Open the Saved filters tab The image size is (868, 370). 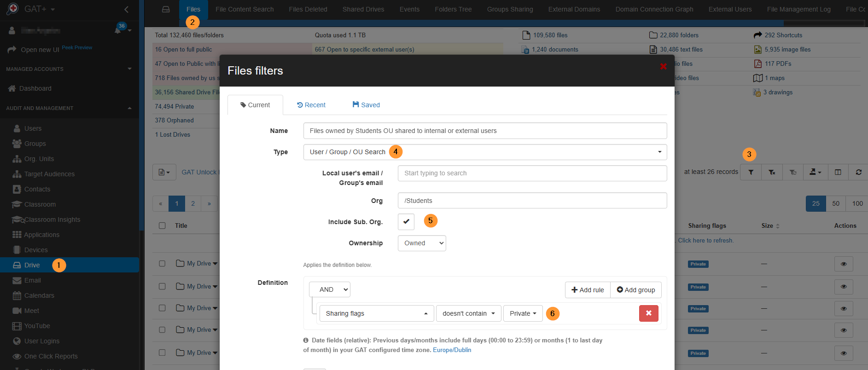pyautogui.click(x=366, y=105)
